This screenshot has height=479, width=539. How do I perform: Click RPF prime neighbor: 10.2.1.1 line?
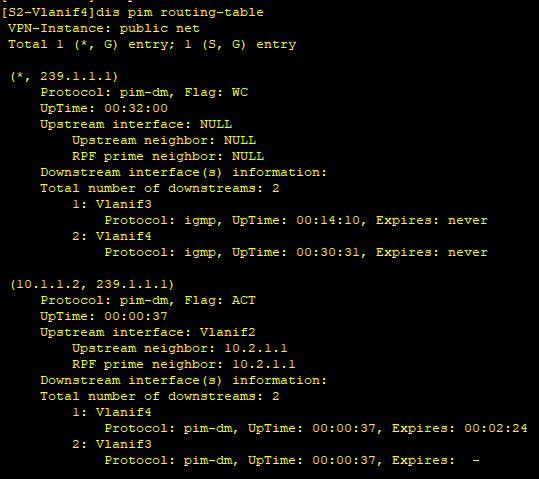coord(184,364)
